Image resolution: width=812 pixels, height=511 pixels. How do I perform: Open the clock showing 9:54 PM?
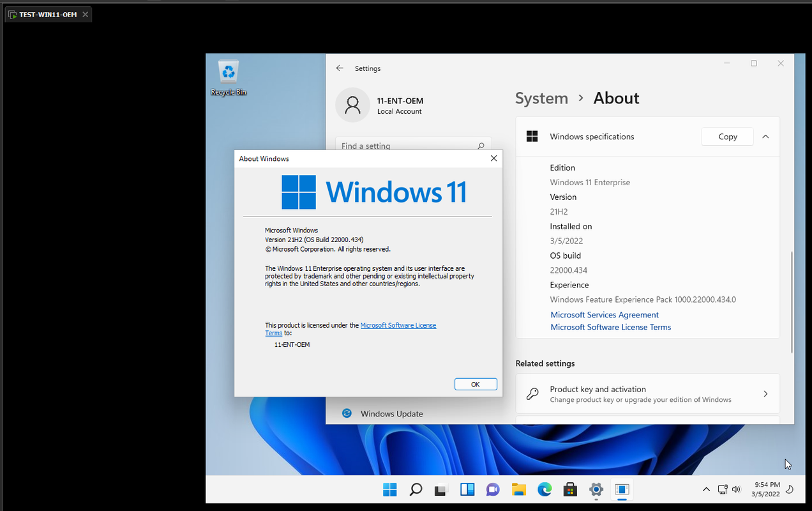click(765, 490)
